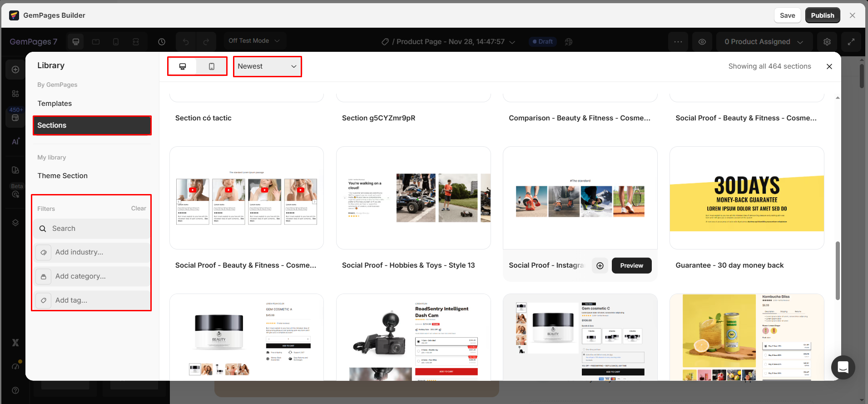Open language globe icon in top bar
This screenshot has width=868, height=404.
pyautogui.click(x=569, y=42)
